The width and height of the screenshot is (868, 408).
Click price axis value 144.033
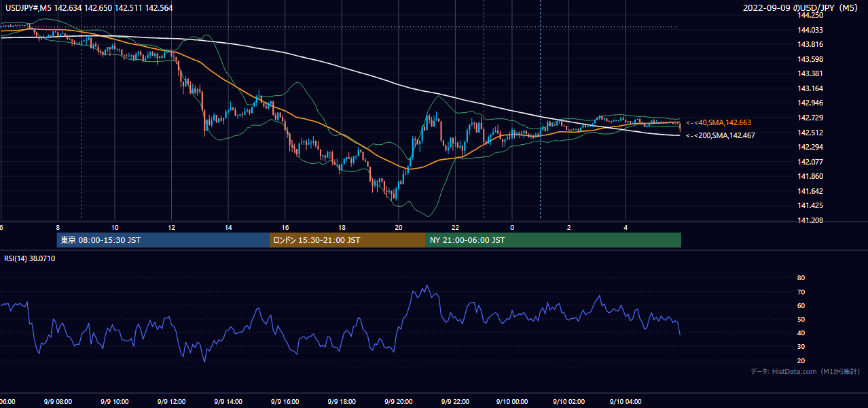pos(810,30)
